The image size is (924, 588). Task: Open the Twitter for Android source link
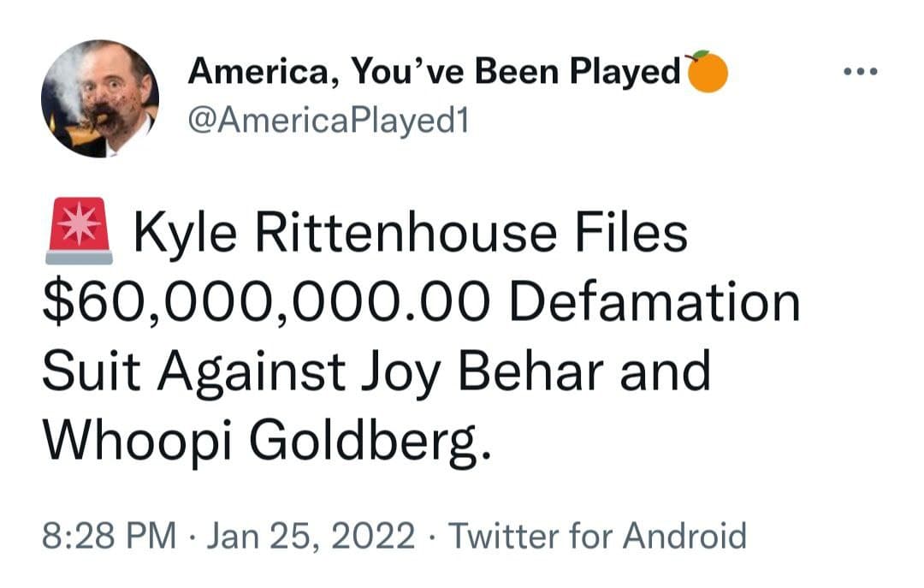pyautogui.click(x=597, y=537)
